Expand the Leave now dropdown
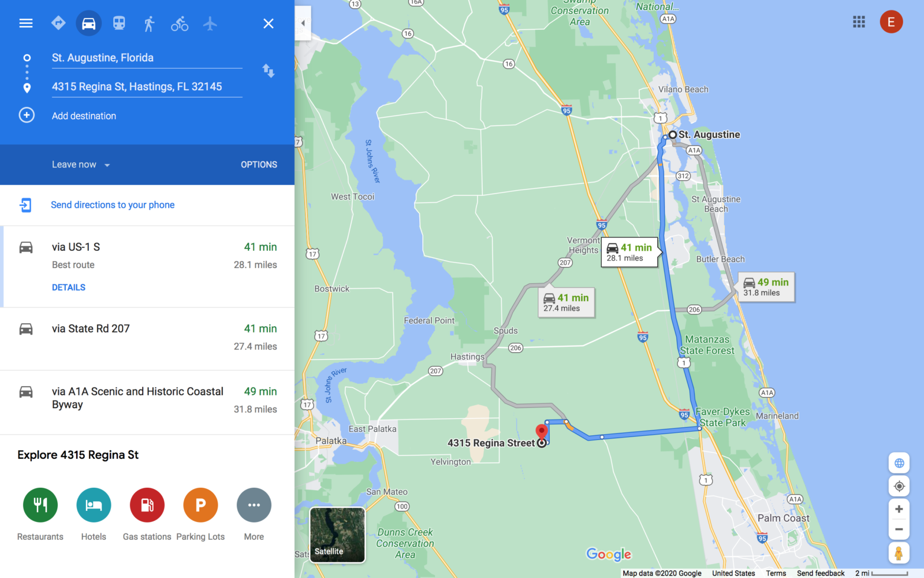 (x=81, y=165)
